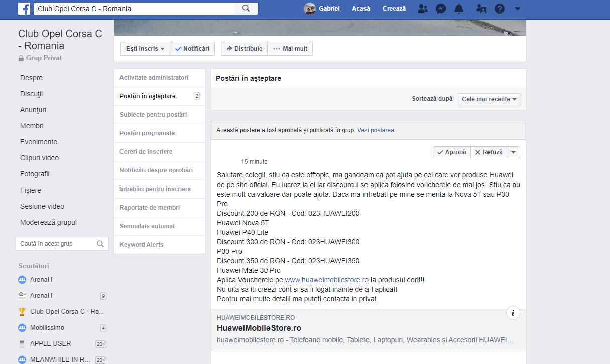This screenshot has width=610, height=364.
Task: Select Postări programate tab
Action: pyautogui.click(x=160, y=133)
